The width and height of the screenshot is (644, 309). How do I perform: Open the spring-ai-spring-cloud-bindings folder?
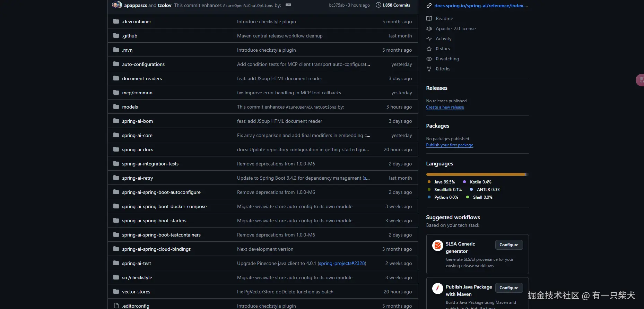156,249
